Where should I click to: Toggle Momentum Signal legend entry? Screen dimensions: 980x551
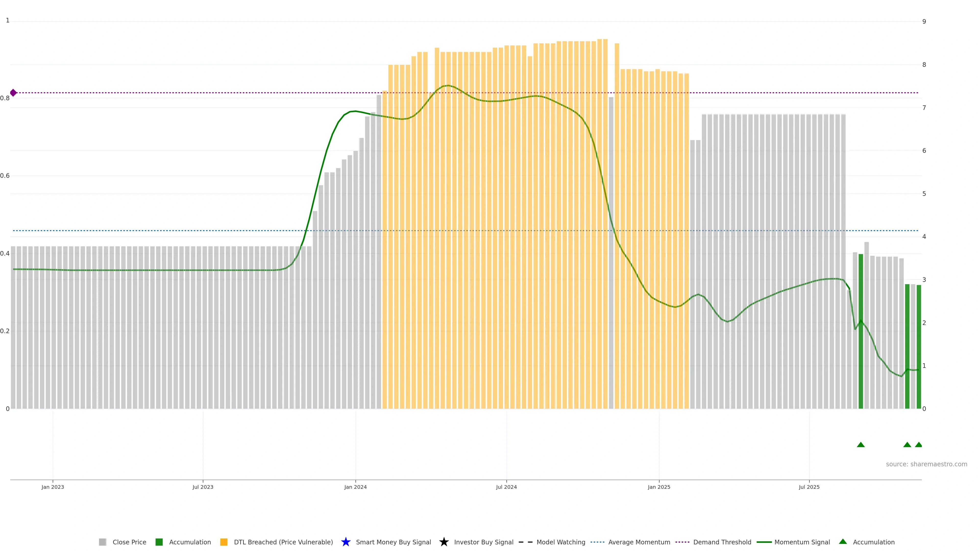pos(802,542)
